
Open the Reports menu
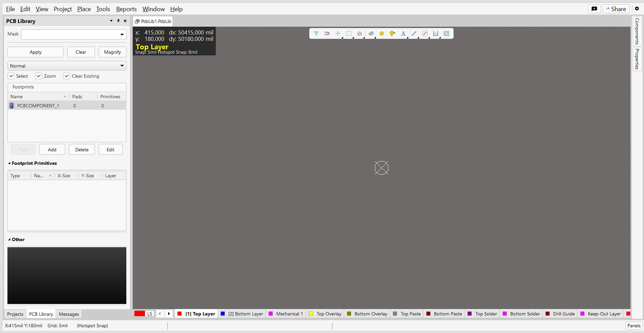(126, 9)
